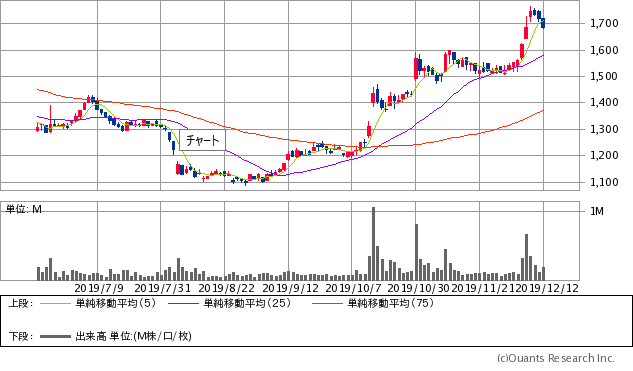Click the 2019/10/30 date axis label
The height and width of the screenshot is (371, 633).
(x=418, y=288)
